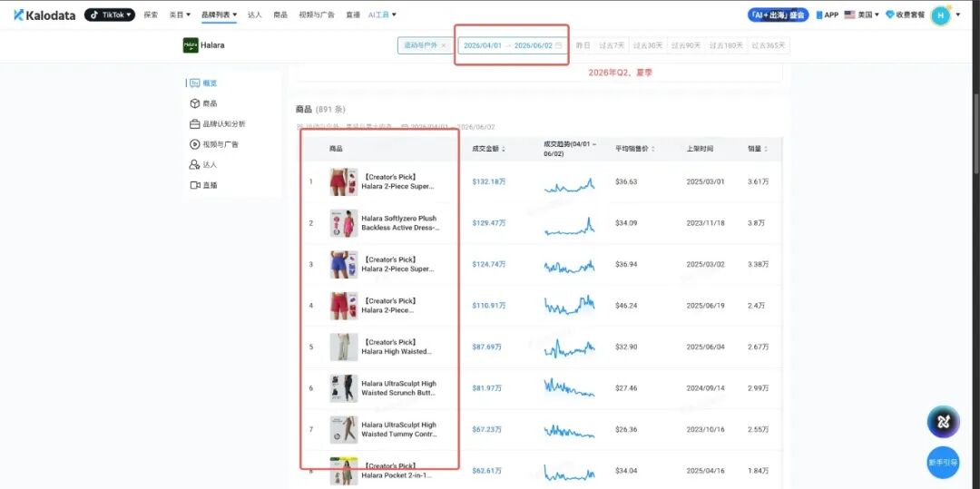980x489 pixels.
Task: Select the 昨日 date range
Action: tap(583, 45)
